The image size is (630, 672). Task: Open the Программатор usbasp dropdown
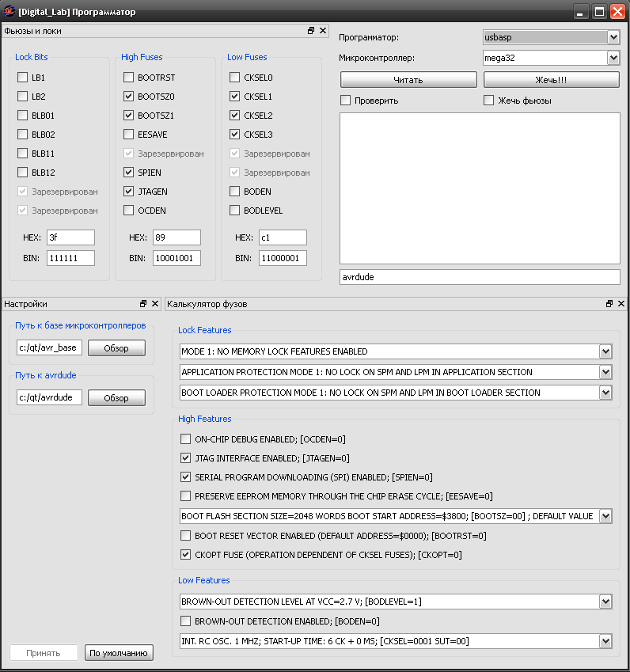click(613, 37)
